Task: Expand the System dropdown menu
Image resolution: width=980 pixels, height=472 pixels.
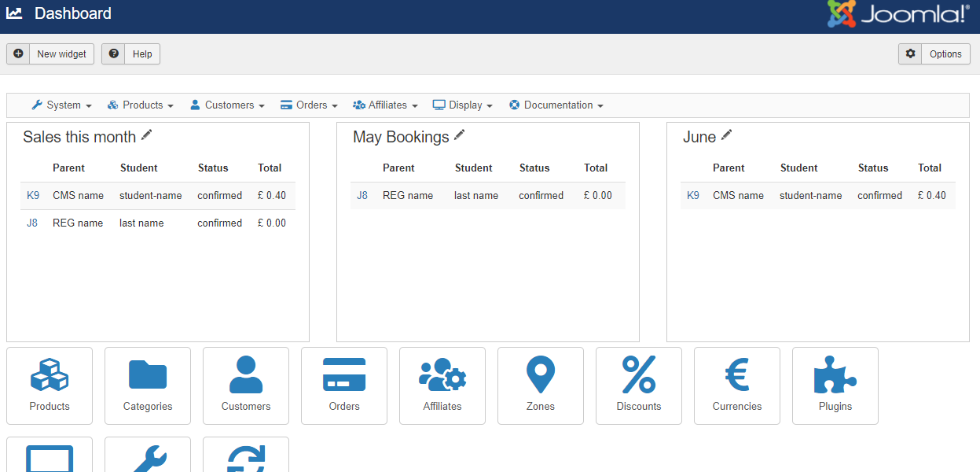Action: tap(62, 105)
